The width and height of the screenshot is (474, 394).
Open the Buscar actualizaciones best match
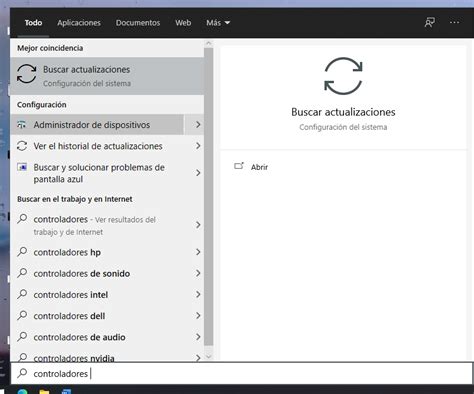[x=107, y=76]
